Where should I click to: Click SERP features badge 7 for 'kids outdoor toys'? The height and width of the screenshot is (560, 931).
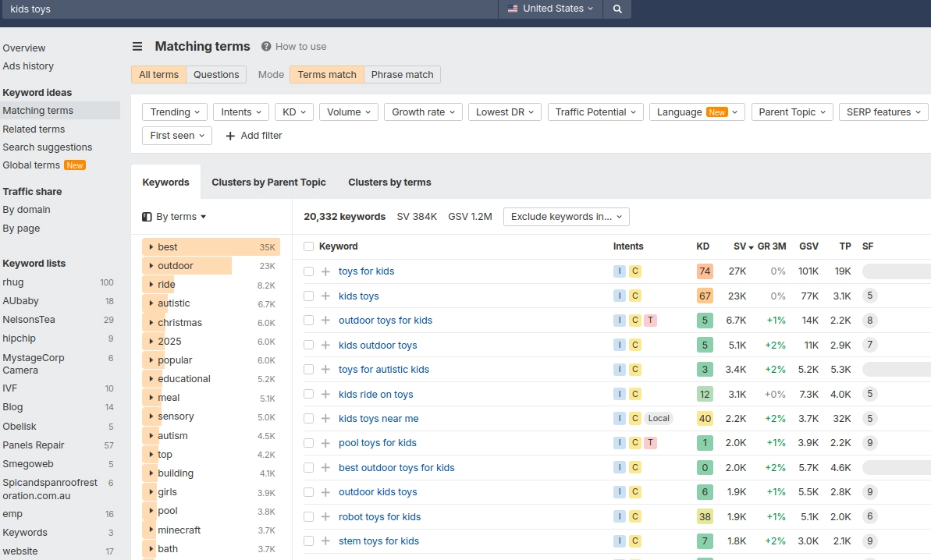point(870,345)
